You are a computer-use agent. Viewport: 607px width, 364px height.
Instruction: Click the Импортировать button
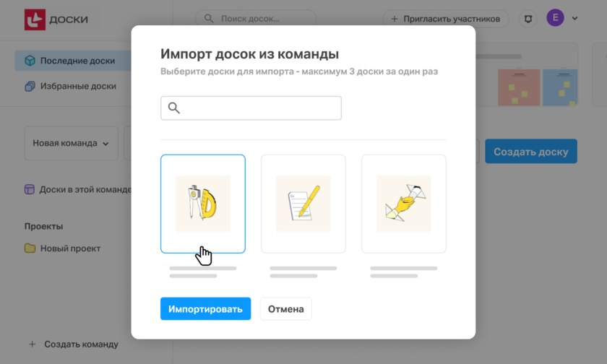coord(205,309)
